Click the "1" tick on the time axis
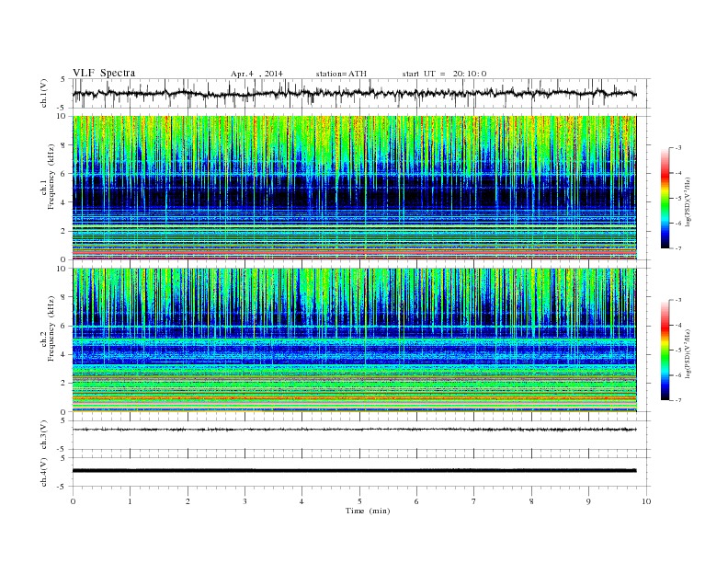This screenshot has width=728, height=563. click(x=130, y=501)
